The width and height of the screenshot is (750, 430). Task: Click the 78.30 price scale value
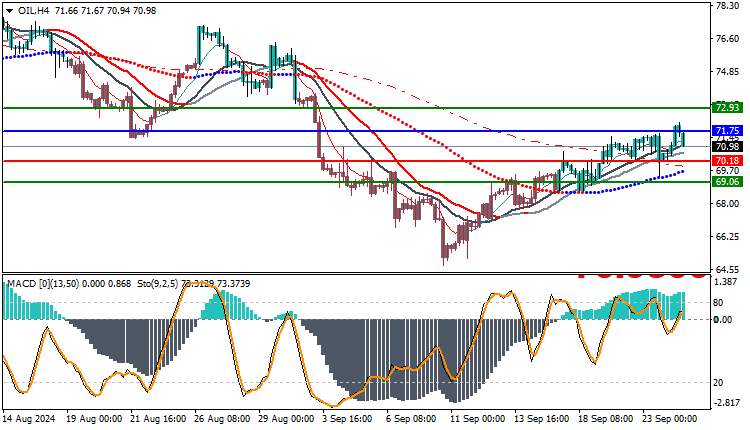[x=728, y=6]
